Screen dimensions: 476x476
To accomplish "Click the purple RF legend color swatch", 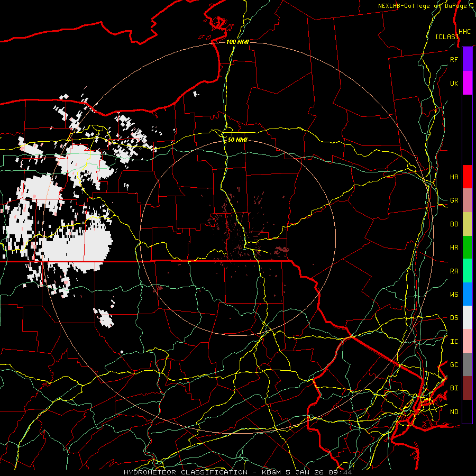I will tap(467, 59).
